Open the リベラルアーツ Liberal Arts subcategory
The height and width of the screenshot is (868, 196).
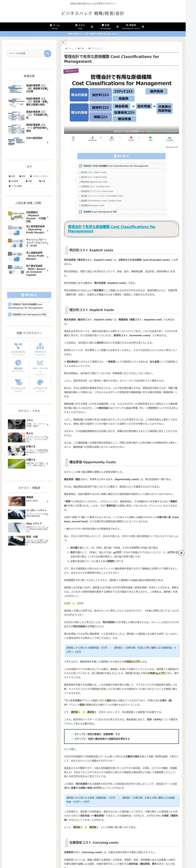[x=40, y=385]
